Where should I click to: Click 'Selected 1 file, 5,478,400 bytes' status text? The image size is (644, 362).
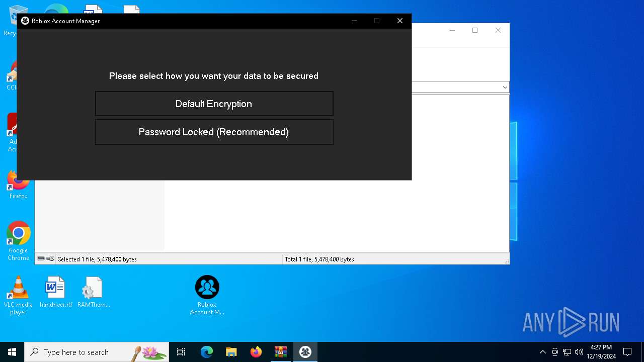[x=97, y=259]
